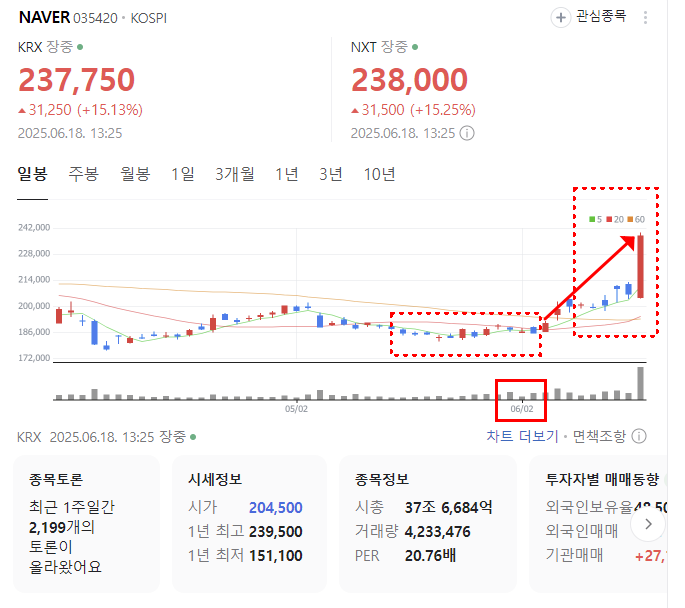Click the NXT 장중 status label
Image resolution: width=685 pixels, height=608 pixels.
click(379, 47)
